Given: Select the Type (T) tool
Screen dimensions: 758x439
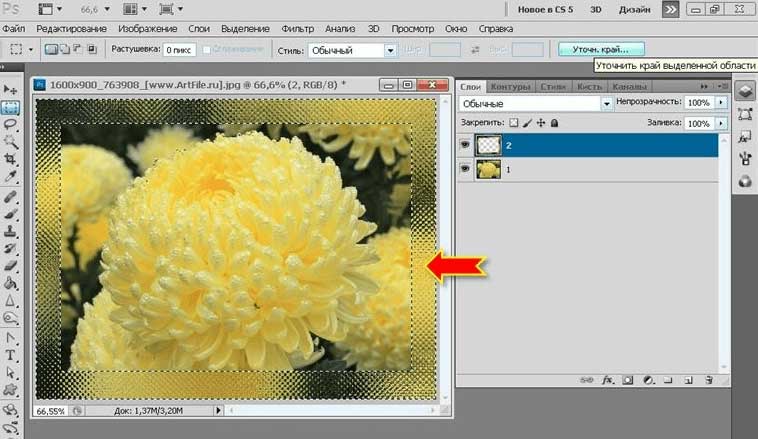Looking at the screenshot, I should (11, 354).
